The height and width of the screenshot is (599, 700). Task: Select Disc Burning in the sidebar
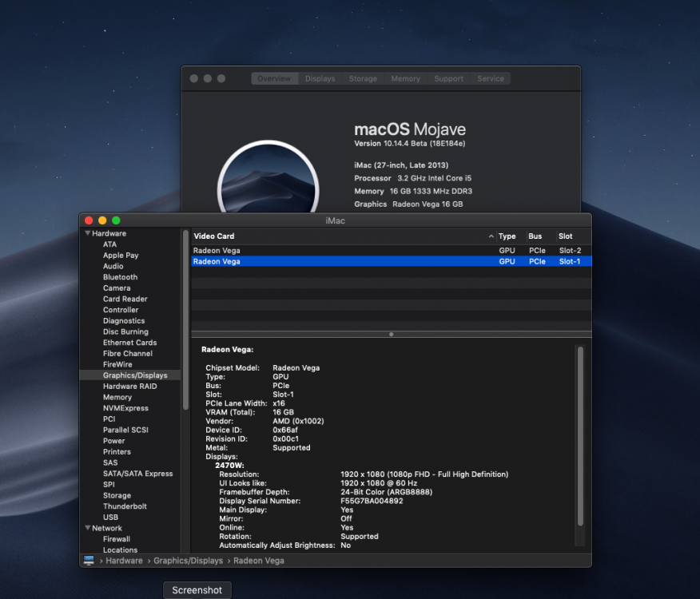[x=125, y=331]
